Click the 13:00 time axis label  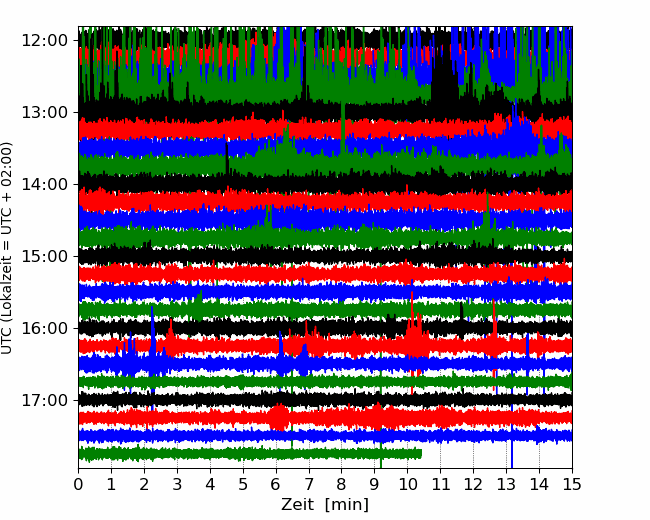[44, 112]
